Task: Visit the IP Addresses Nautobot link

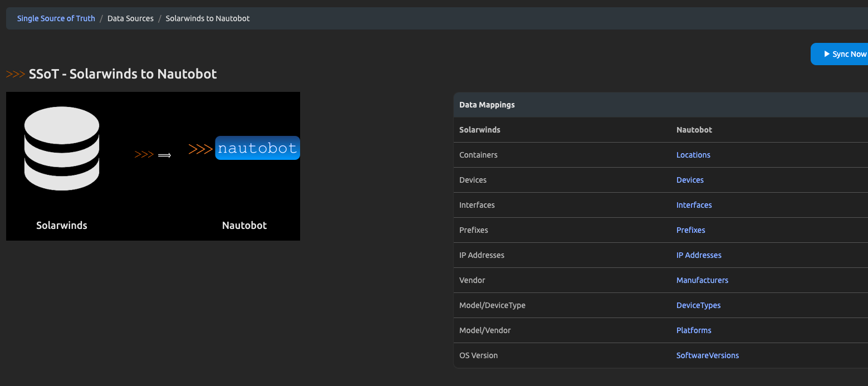Action: point(699,255)
